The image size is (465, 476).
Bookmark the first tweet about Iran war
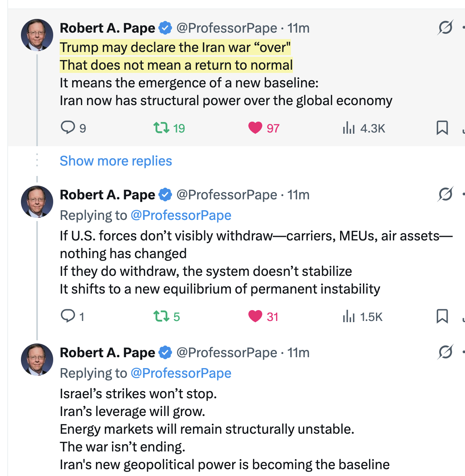pos(442,128)
